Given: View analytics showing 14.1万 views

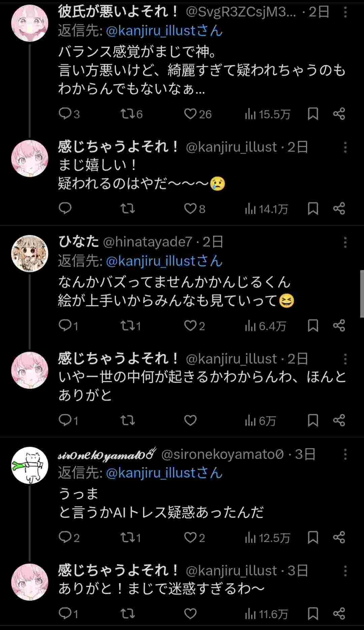Looking at the screenshot, I should [x=266, y=209].
